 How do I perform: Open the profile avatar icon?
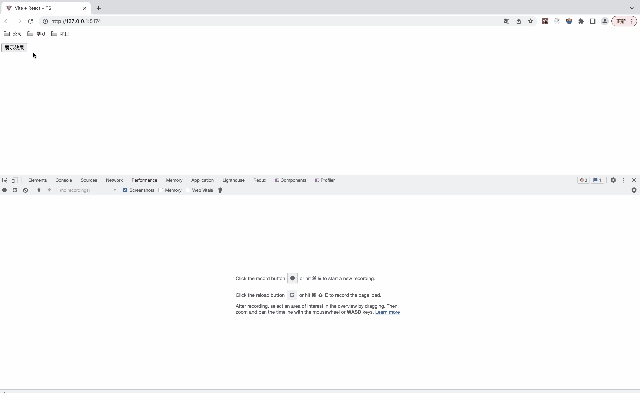tap(604, 21)
